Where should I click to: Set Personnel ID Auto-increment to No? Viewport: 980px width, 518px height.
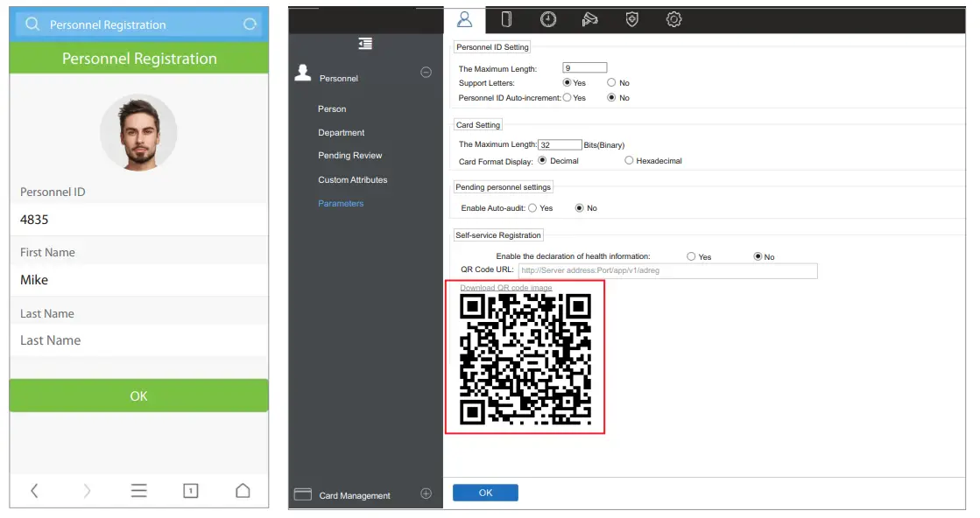[611, 97]
